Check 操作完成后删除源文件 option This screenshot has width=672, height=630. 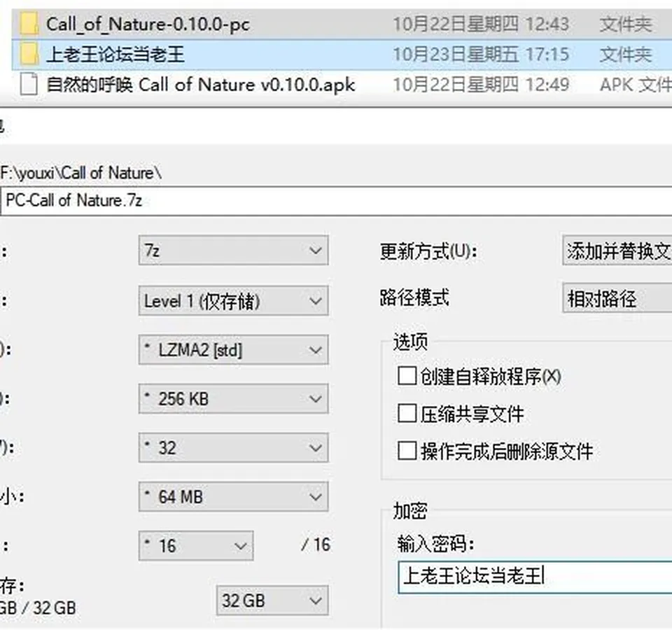point(407,451)
